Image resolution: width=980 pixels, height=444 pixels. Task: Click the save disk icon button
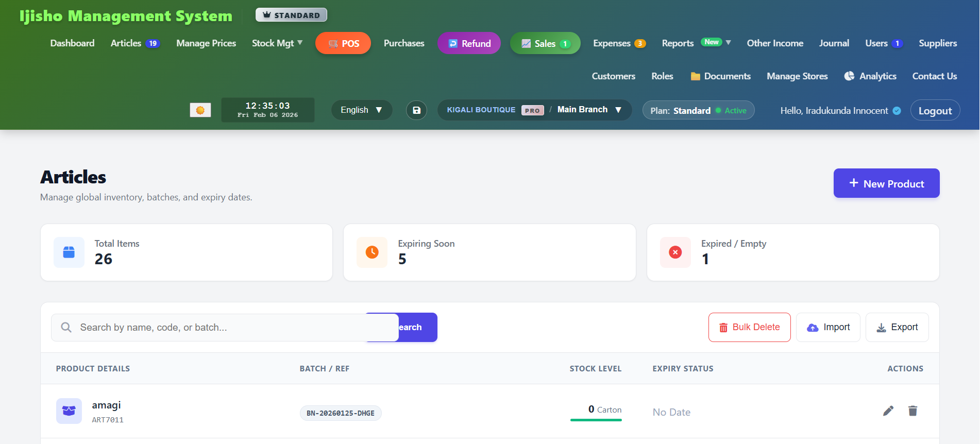pyautogui.click(x=416, y=110)
